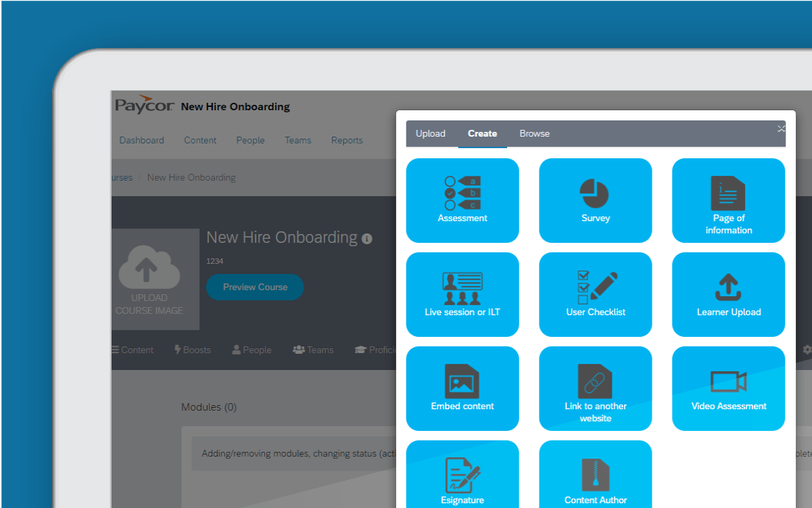Open the Content Author tile
This screenshot has height=508, width=812.
coord(596,474)
